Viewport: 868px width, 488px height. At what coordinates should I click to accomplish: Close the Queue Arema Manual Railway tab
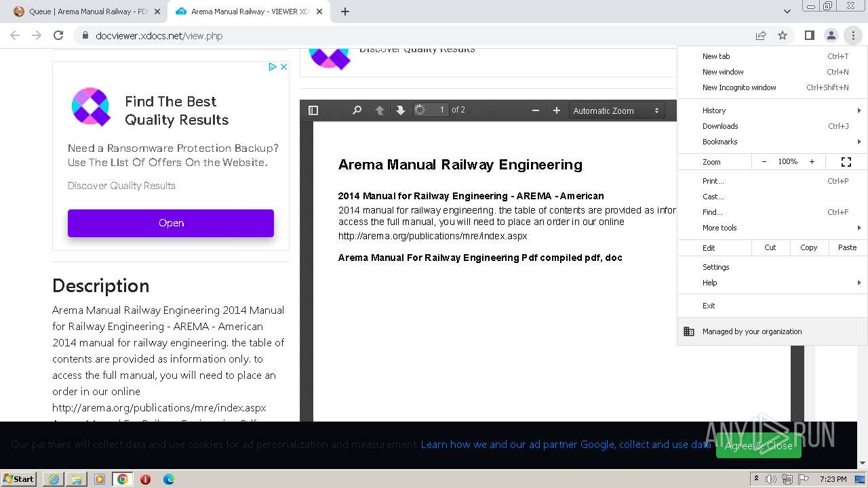[157, 12]
